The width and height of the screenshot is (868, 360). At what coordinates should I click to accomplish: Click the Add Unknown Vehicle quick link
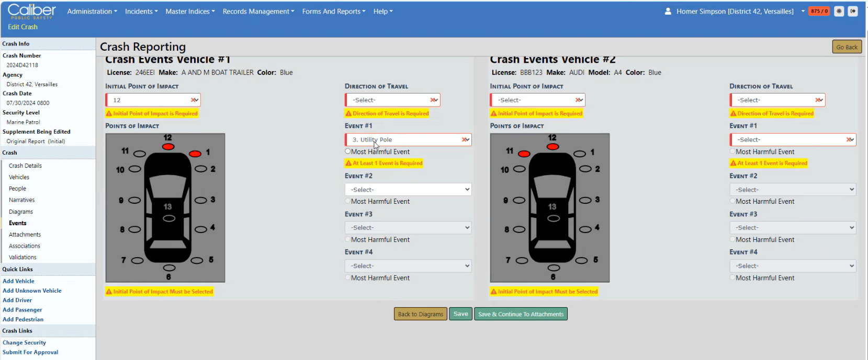[x=32, y=291]
